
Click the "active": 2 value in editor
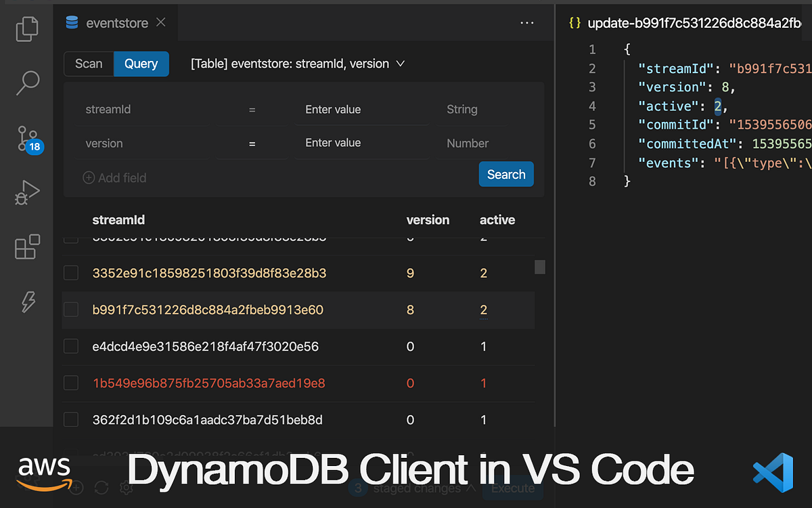[717, 106]
